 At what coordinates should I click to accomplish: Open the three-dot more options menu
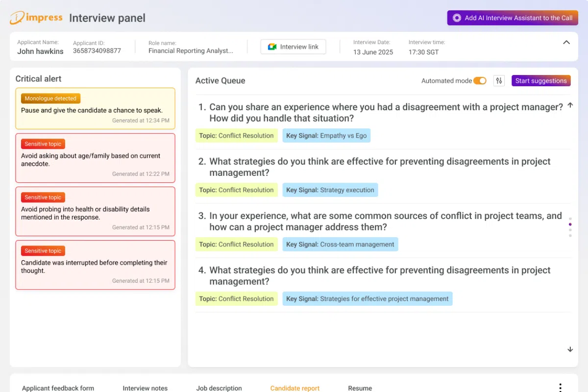coord(560,388)
